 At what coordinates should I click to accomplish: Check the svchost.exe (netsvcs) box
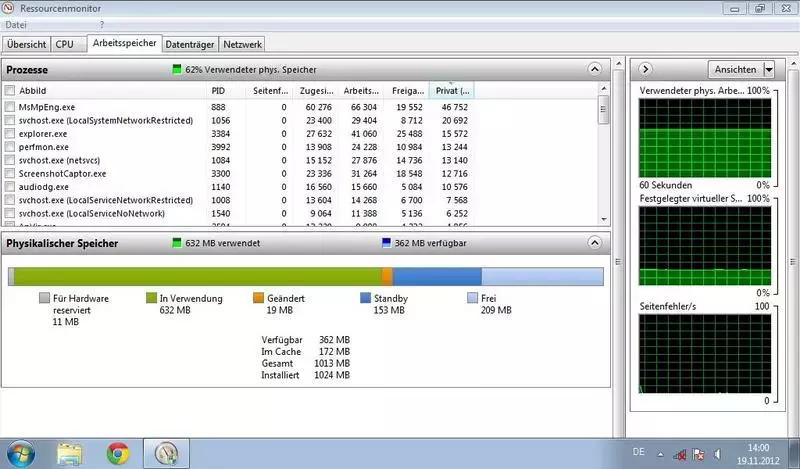[10, 160]
